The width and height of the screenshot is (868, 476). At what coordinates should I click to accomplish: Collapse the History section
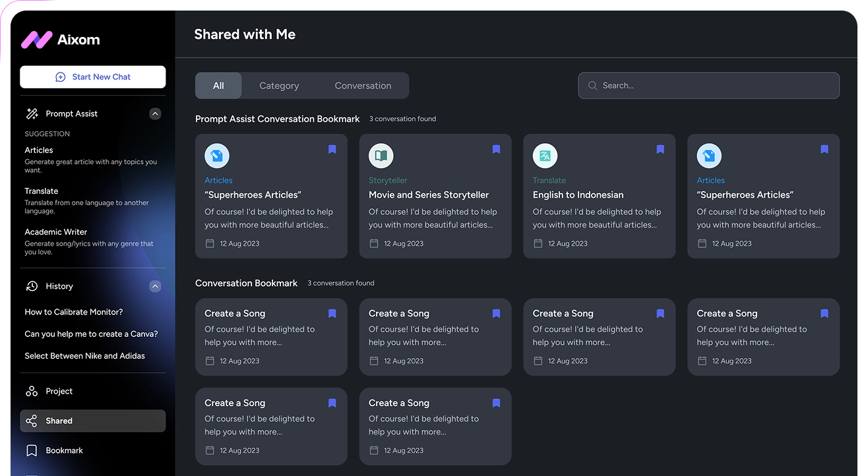[x=155, y=286]
